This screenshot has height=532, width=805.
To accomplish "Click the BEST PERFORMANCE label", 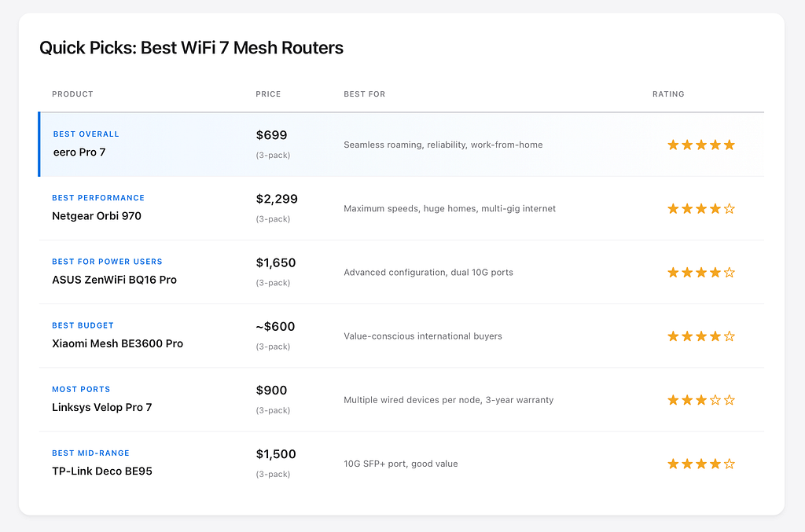I will 98,197.
